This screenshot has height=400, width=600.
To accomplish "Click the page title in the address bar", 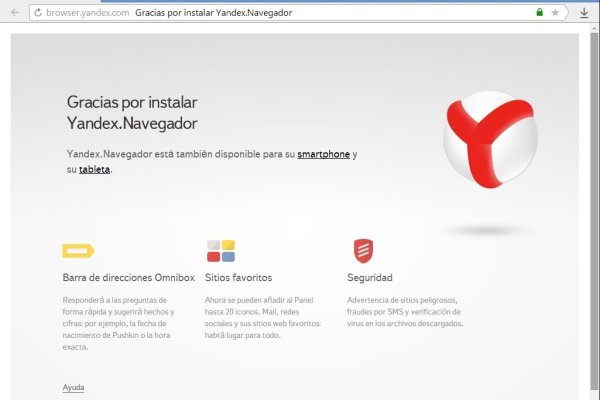I will pyautogui.click(x=215, y=13).
